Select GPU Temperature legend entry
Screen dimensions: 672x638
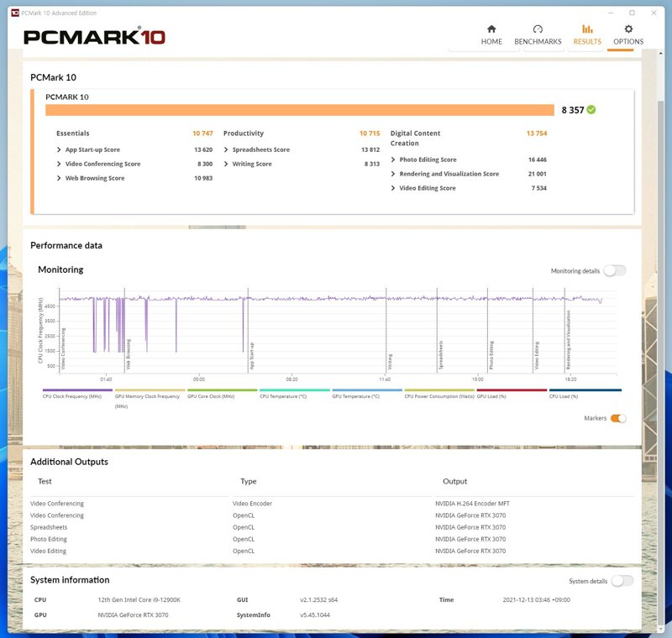coord(367,395)
